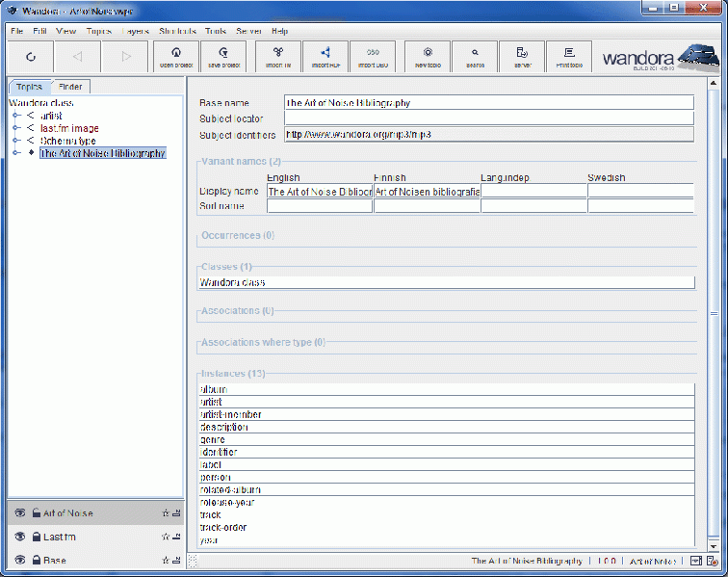The image size is (728, 577).
Task: Click the Server toolbar icon
Action: [522, 57]
